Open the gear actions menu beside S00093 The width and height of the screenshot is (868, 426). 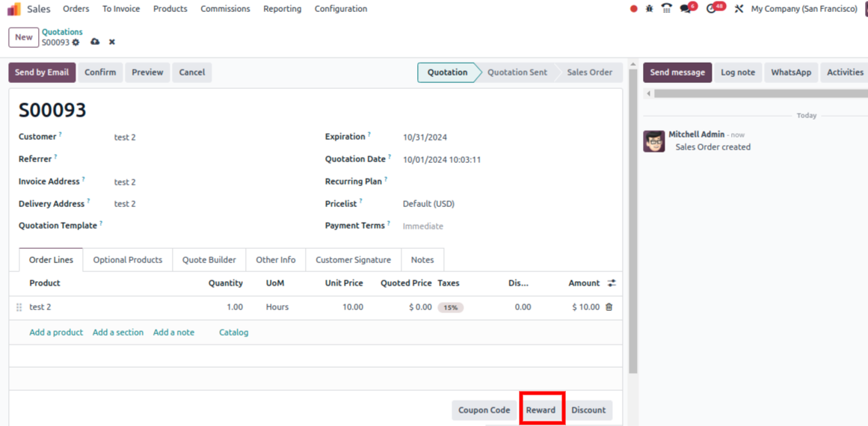pyautogui.click(x=76, y=42)
